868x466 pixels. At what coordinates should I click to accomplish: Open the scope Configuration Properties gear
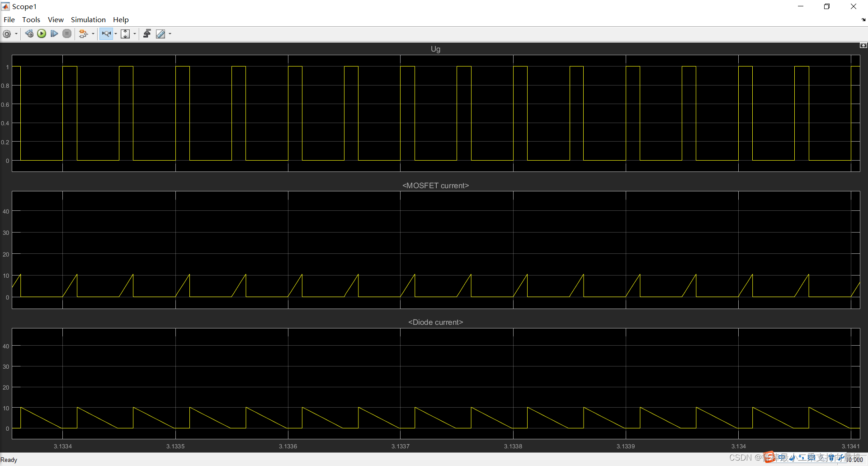[7, 34]
